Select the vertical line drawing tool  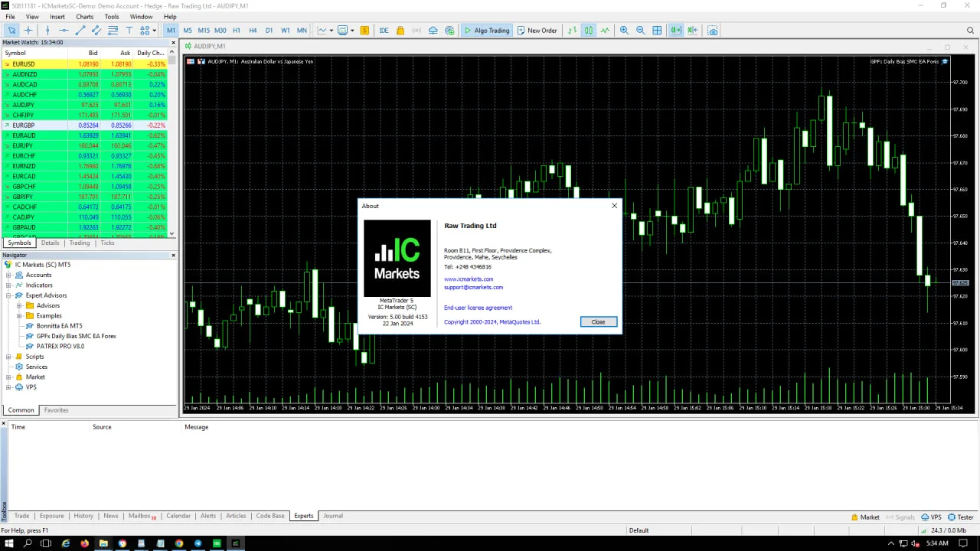(x=47, y=31)
